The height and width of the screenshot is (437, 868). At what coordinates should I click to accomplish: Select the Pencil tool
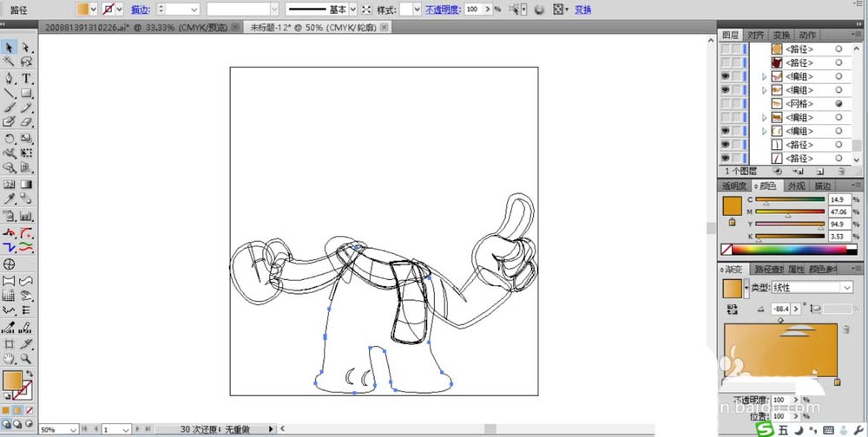coord(25,108)
